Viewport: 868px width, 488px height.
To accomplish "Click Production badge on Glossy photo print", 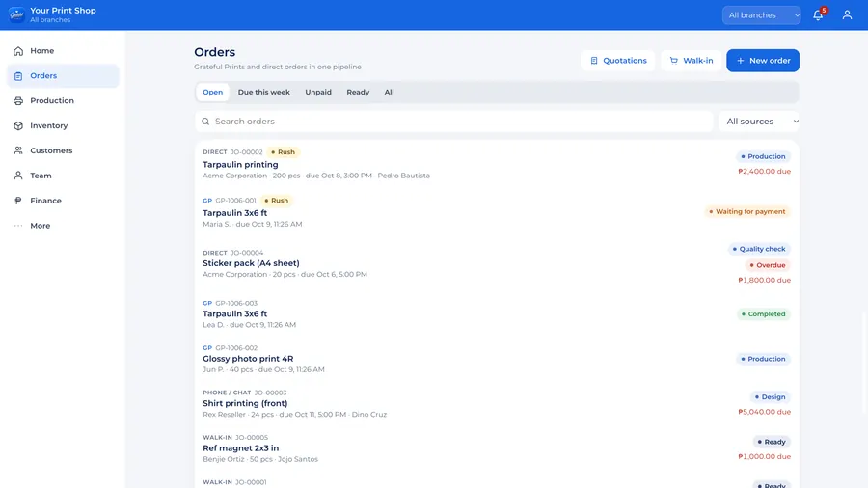I will coord(764,359).
